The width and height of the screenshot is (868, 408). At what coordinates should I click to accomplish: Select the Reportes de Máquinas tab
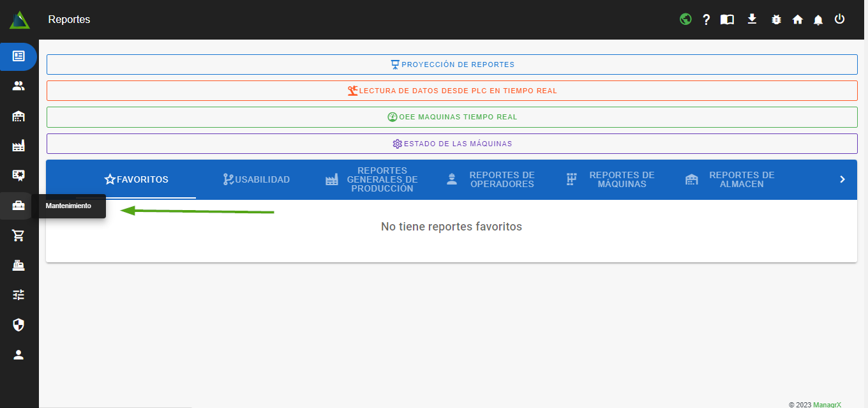coord(611,179)
